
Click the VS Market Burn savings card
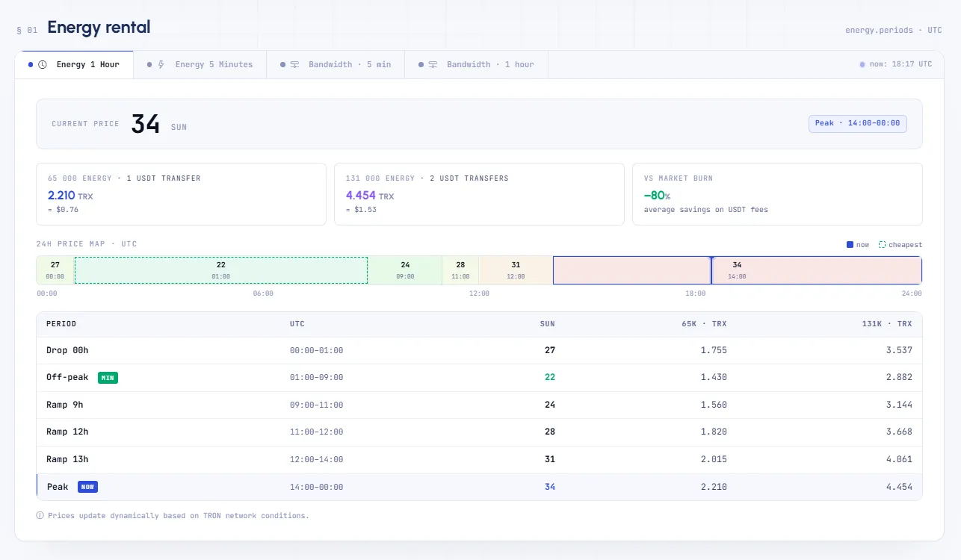(x=777, y=194)
